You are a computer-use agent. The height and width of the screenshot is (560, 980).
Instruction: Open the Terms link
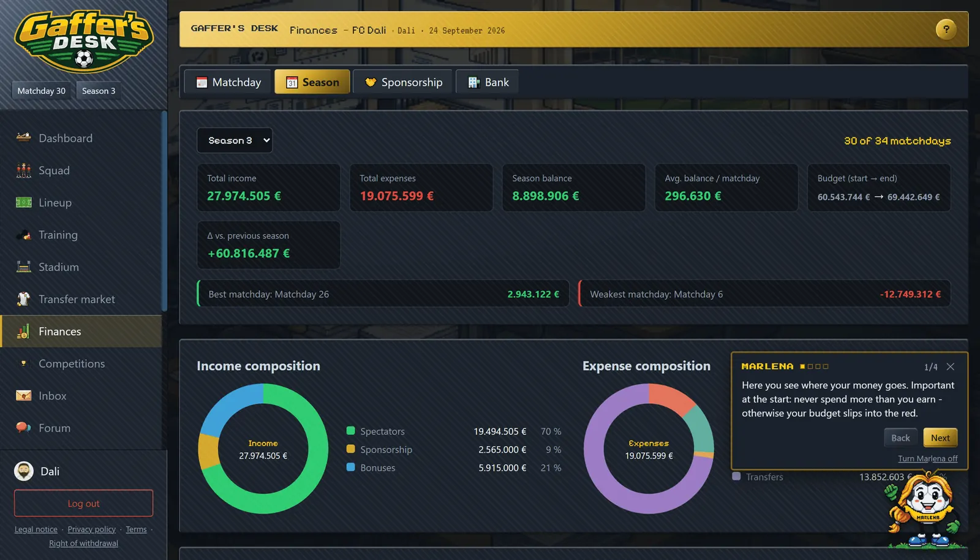pos(136,529)
